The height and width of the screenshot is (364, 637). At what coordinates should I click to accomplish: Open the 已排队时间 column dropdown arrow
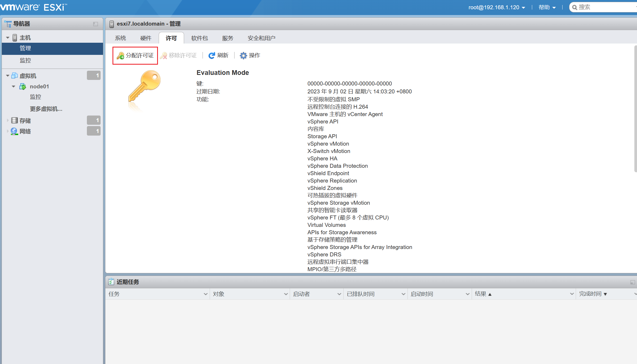[x=403, y=294]
